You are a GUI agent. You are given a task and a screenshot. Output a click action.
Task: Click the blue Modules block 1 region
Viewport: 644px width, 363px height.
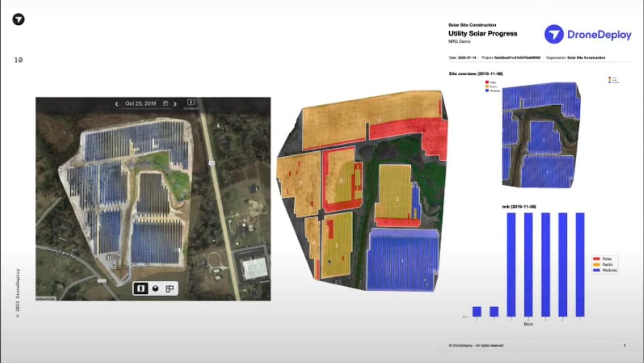pyautogui.click(x=404, y=259)
